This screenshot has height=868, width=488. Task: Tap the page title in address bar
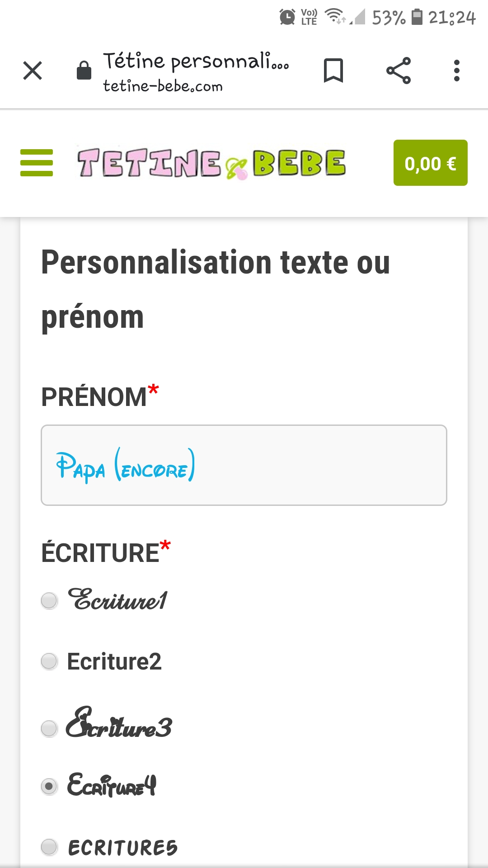click(196, 61)
